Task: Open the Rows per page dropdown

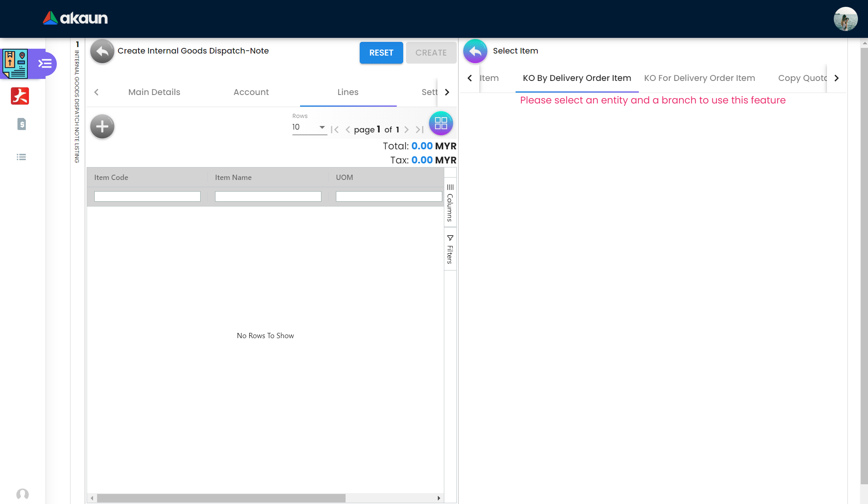Action: click(309, 127)
